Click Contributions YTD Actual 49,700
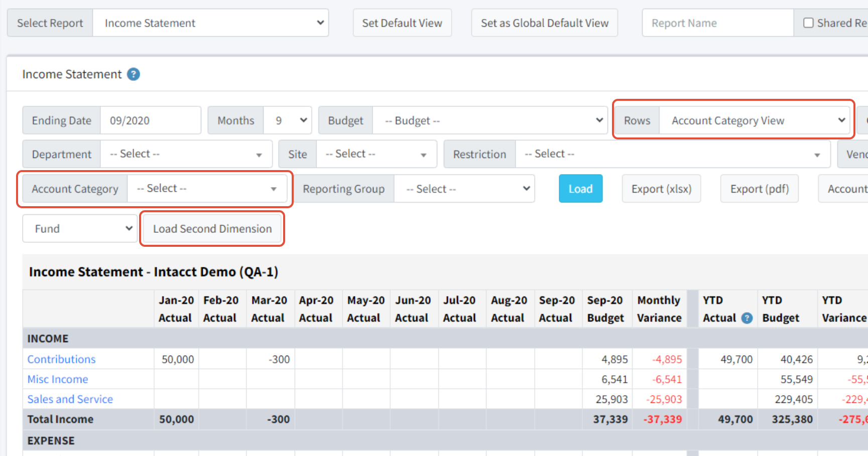Viewport: 868px width, 456px height. [x=736, y=359]
